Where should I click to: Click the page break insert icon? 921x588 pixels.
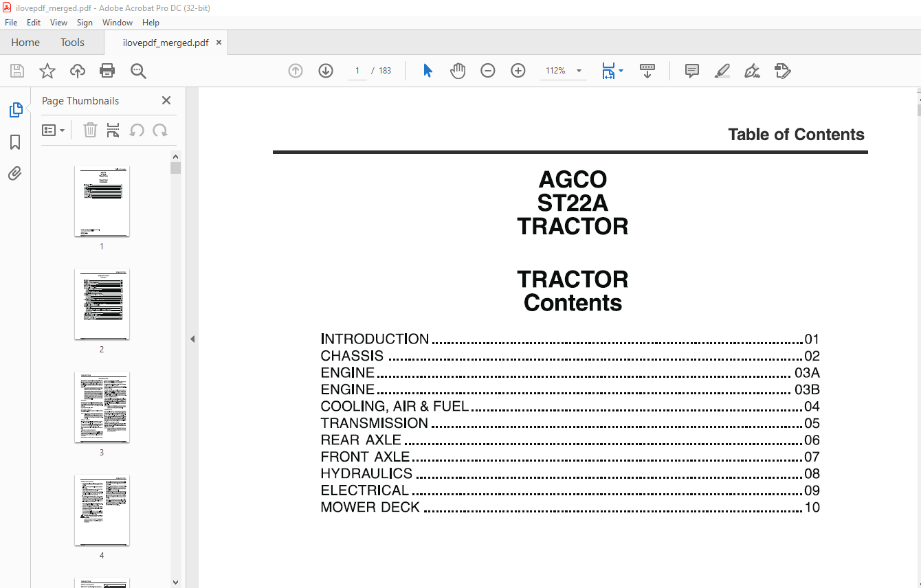(113, 131)
